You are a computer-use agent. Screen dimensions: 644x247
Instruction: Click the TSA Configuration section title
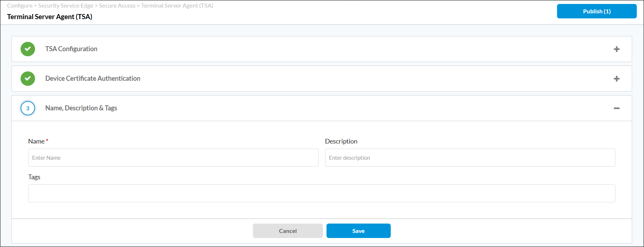click(71, 49)
